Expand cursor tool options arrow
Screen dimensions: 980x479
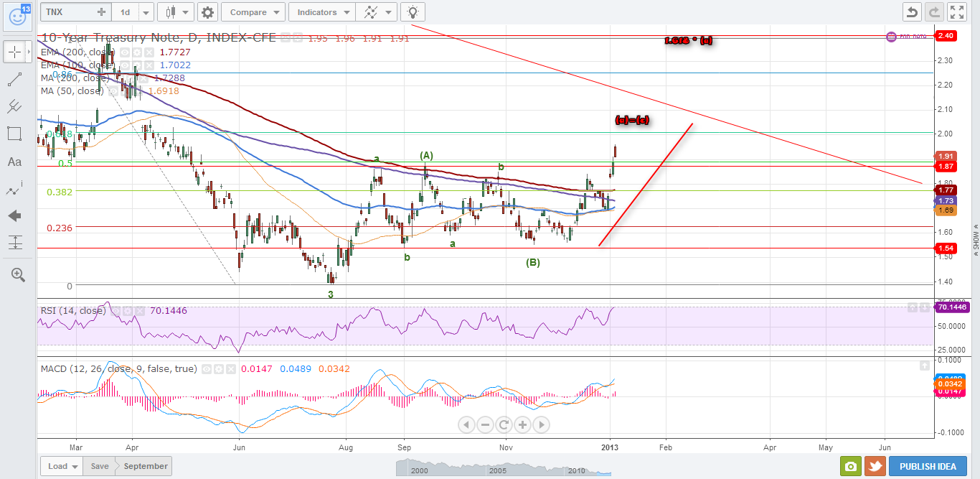coord(29,52)
